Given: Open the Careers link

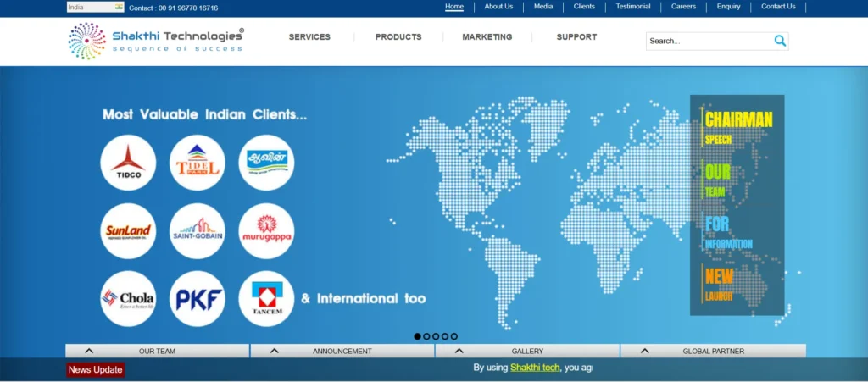Looking at the screenshot, I should click(684, 7).
